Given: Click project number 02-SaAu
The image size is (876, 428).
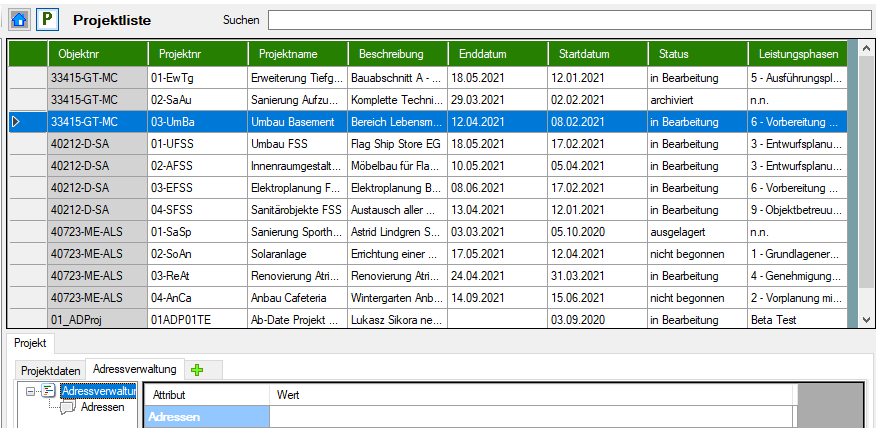Looking at the screenshot, I should click(198, 99).
